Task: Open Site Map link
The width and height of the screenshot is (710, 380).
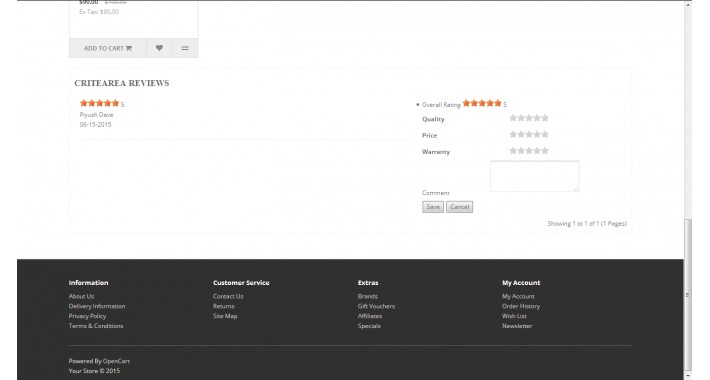Action: (225, 316)
